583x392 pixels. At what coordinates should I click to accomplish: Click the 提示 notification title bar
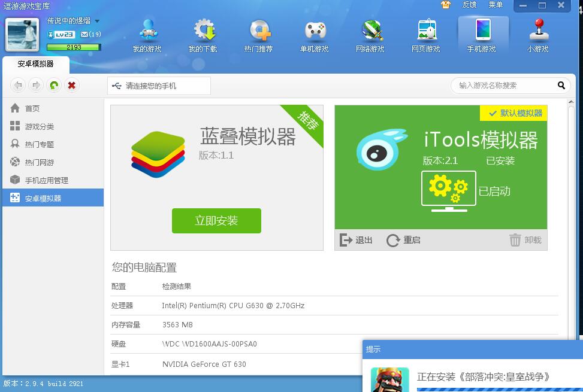click(x=473, y=350)
